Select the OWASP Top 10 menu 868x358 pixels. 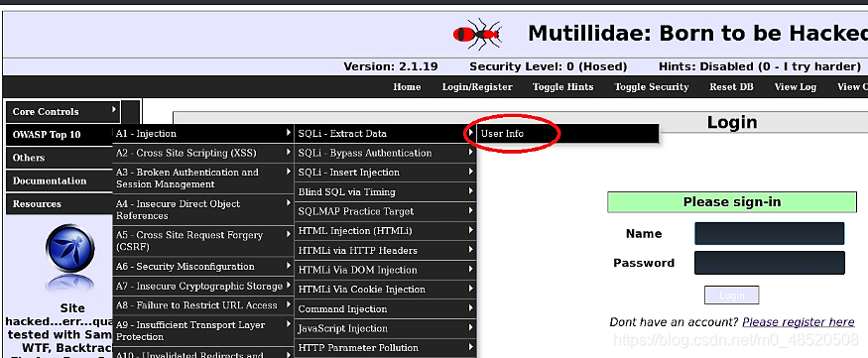coord(60,135)
